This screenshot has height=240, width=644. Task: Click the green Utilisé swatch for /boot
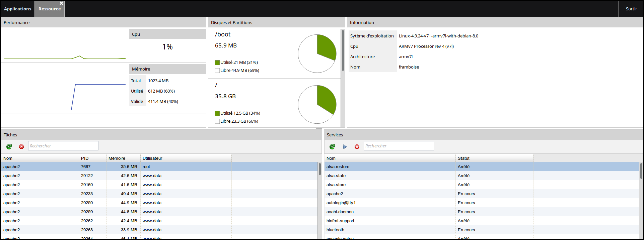pyautogui.click(x=217, y=63)
